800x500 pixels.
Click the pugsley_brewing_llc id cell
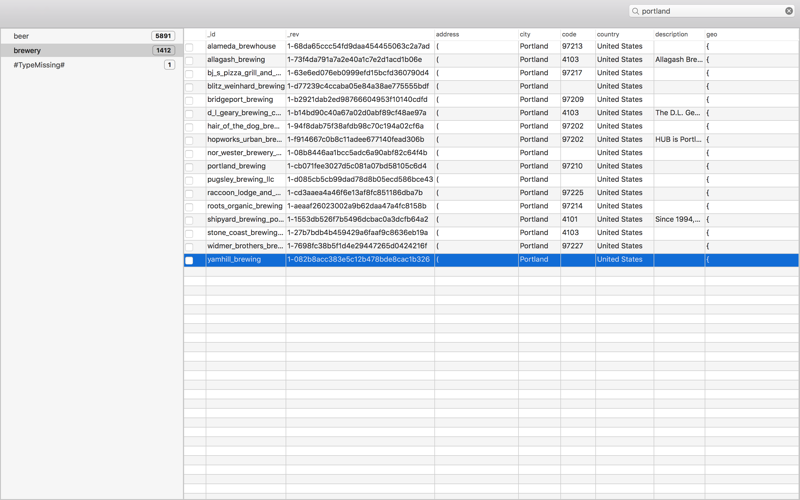coord(245,179)
